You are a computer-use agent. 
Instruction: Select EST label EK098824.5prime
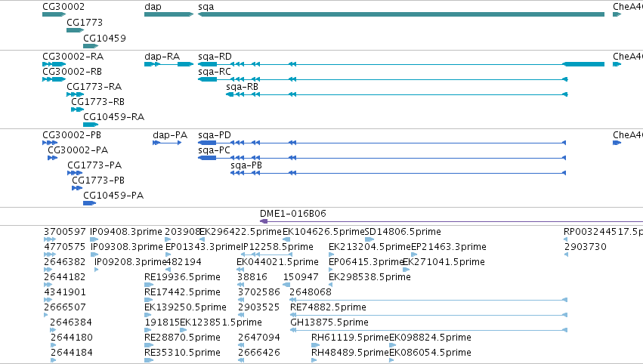(430, 338)
